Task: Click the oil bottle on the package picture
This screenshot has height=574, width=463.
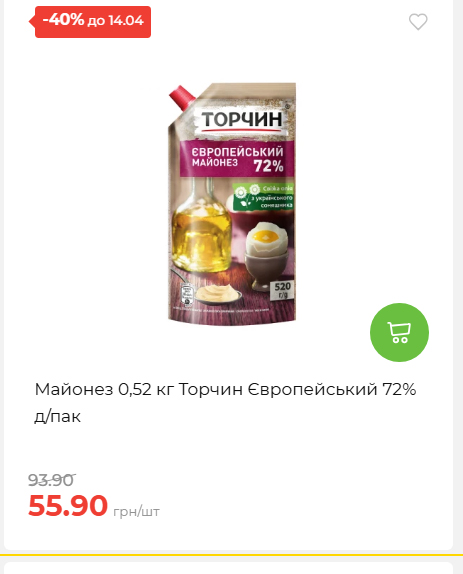Action: pyautogui.click(x=201, y=225)
